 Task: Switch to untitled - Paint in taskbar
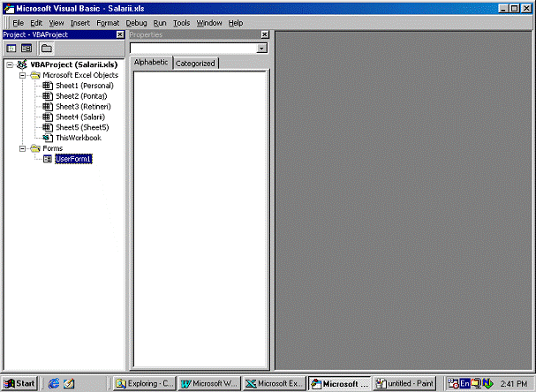pos(405,383)
